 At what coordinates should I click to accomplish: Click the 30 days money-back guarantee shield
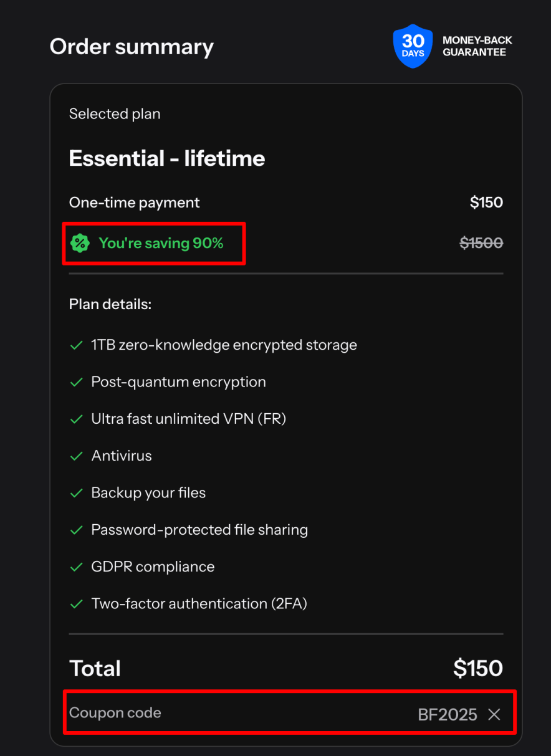pyautogui.click(x=413, y=46)
